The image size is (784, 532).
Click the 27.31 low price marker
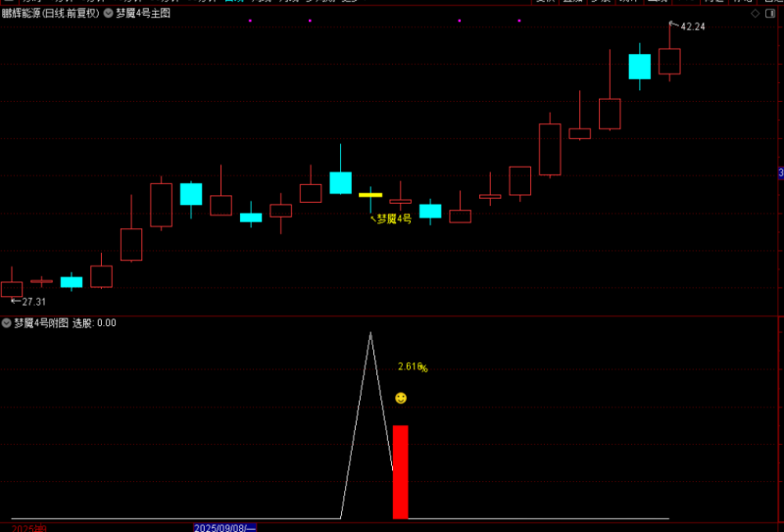click(x=33, y=302)
